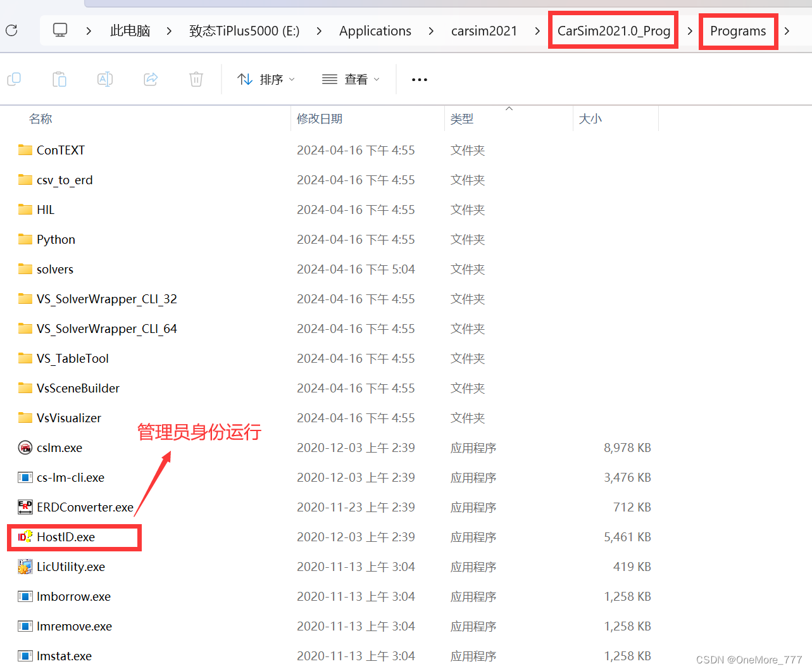Image resolution: width=812 pixels, height=671 pixels.
Task: Expand chevron after 致态TiPlus5000 (E:)
Action: (x=319, y=31)
